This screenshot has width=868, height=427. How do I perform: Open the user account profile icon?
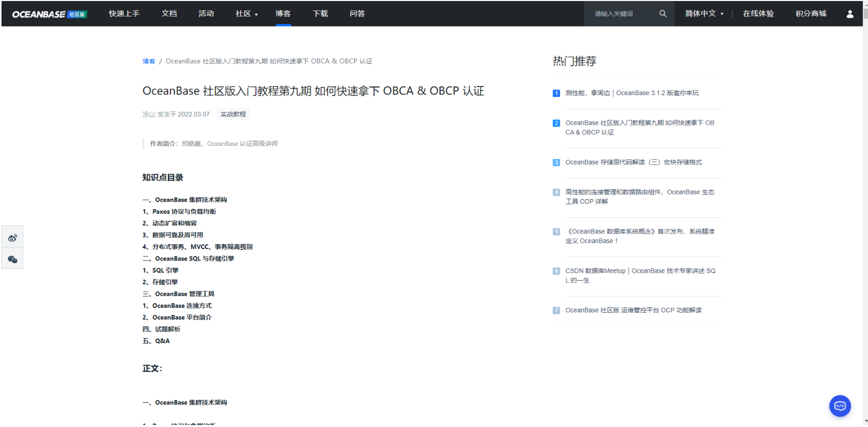(x=850, y=14)
